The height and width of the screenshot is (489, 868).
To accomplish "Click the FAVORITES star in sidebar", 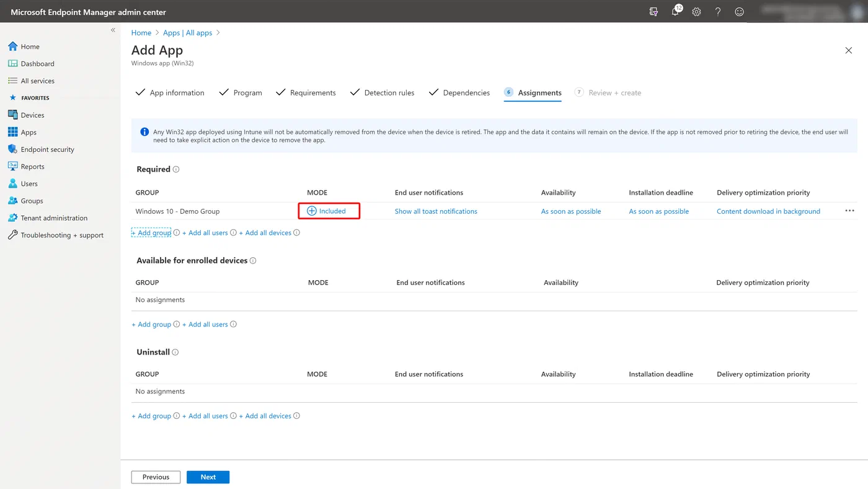I will coord(12,98).
